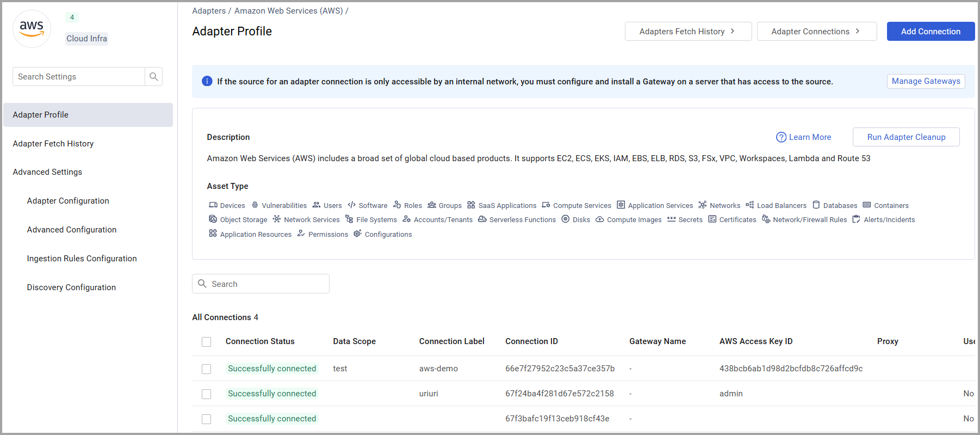Click the green notification count badge 4
Screen dimensions: 980x435
click(72, 17)
